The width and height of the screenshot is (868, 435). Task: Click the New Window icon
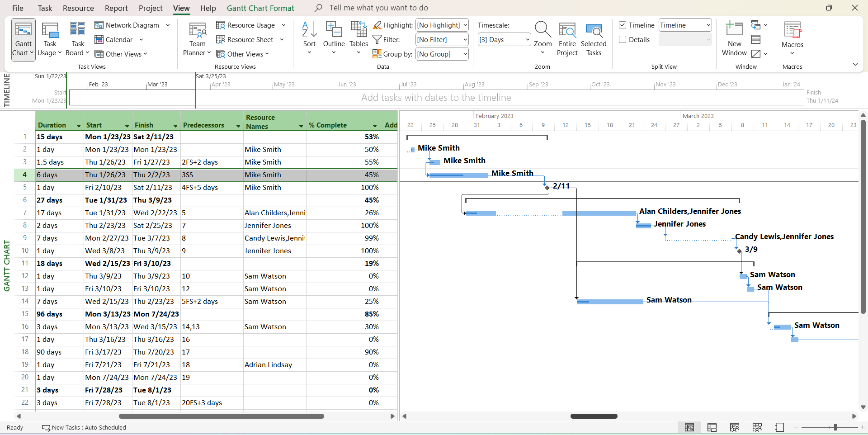click(x=734, y=39)
